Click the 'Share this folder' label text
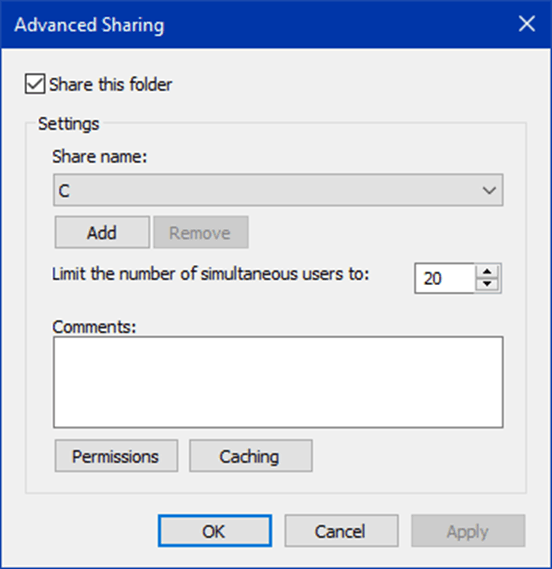Image resolution: width=552 pixels, height=569 pixels. tap(110, 85)
